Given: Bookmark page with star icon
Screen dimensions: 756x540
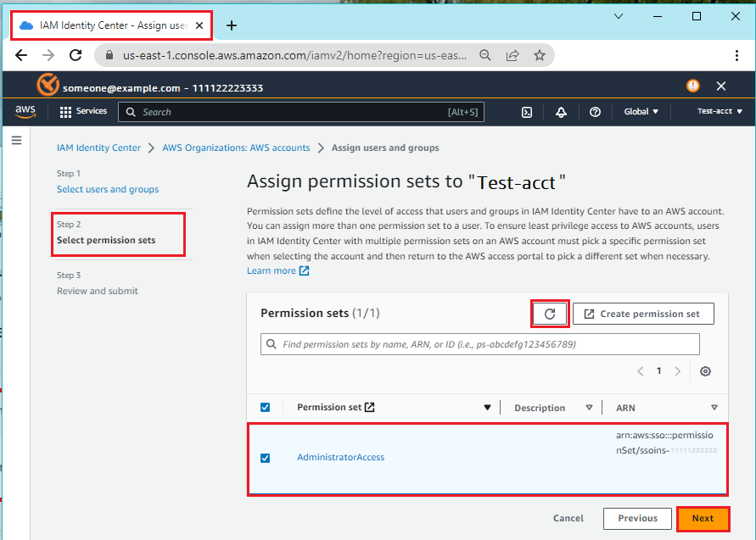Looking at the screenshot, I should pos(540,55).
